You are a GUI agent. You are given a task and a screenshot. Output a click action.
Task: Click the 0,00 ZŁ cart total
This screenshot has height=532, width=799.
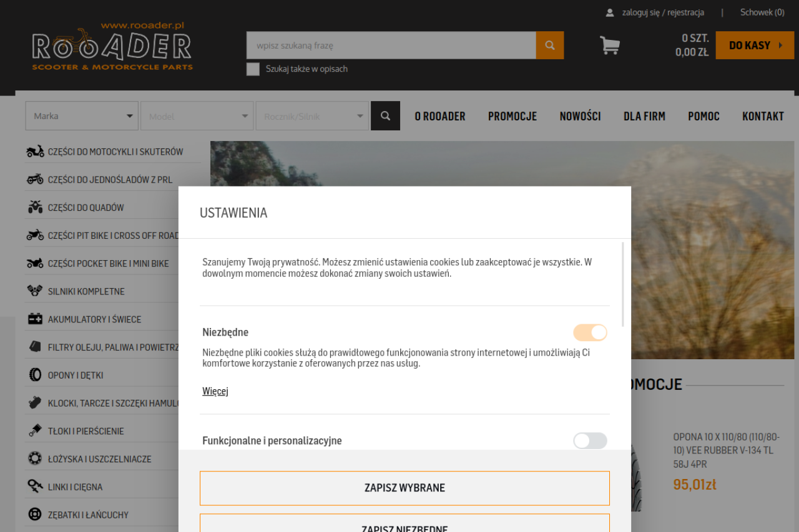[692, 52]
